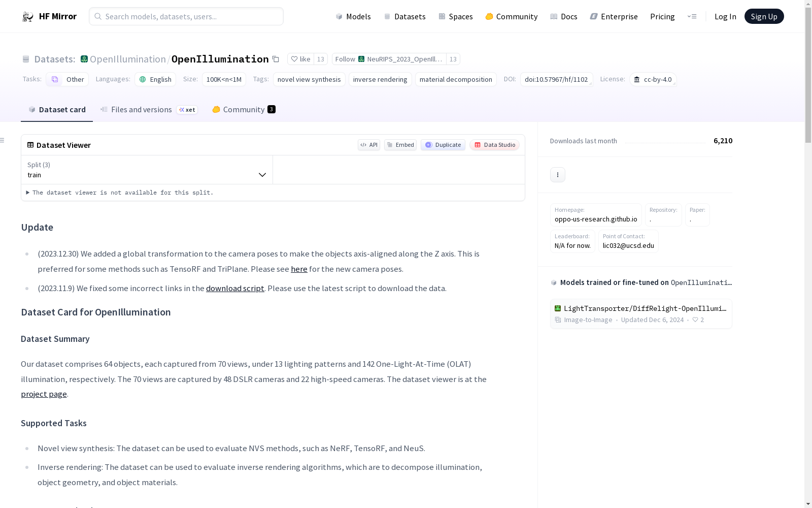
Task: Open the Spaces menu item
Action: pos(455,16)
